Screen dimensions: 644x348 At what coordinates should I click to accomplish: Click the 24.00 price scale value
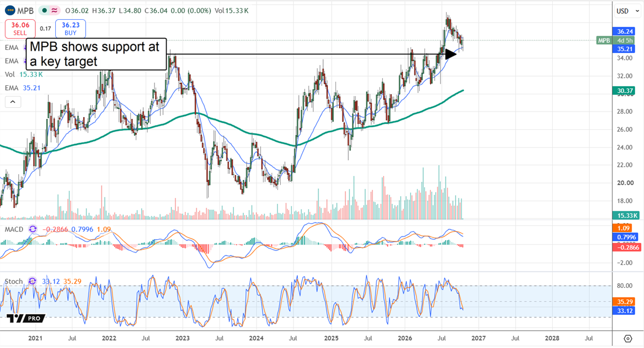[x=624, y=147]
